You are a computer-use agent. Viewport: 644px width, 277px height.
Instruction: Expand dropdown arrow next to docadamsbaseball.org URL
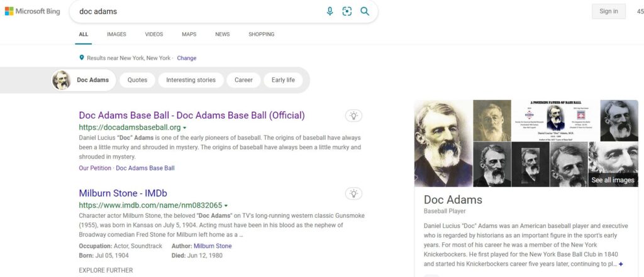[185, 128]
